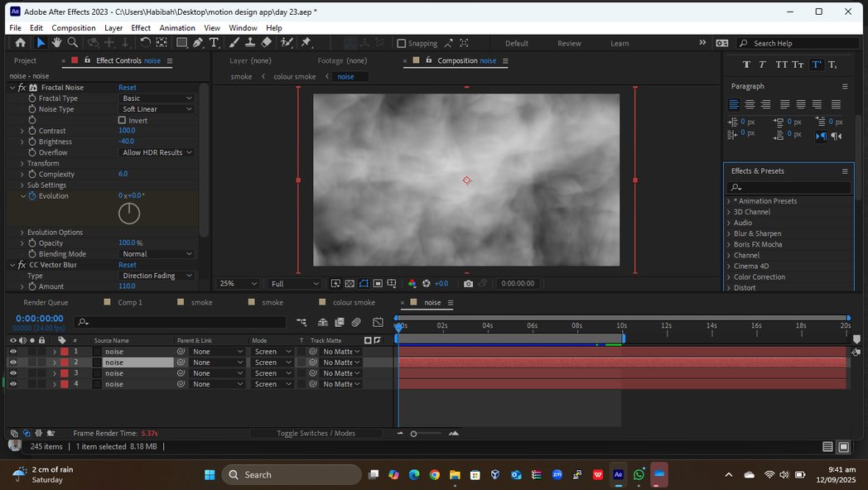Open WhatsApp from the taskbar
868x490 pixels.
pyautogui.click(x=639, y=474)
